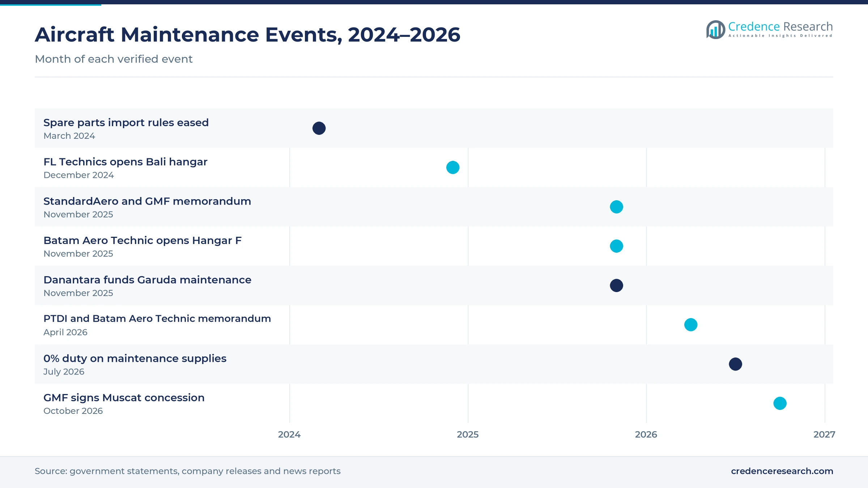Click the subtitle Month of each verified event
The image size is (868, 488).
114,59
